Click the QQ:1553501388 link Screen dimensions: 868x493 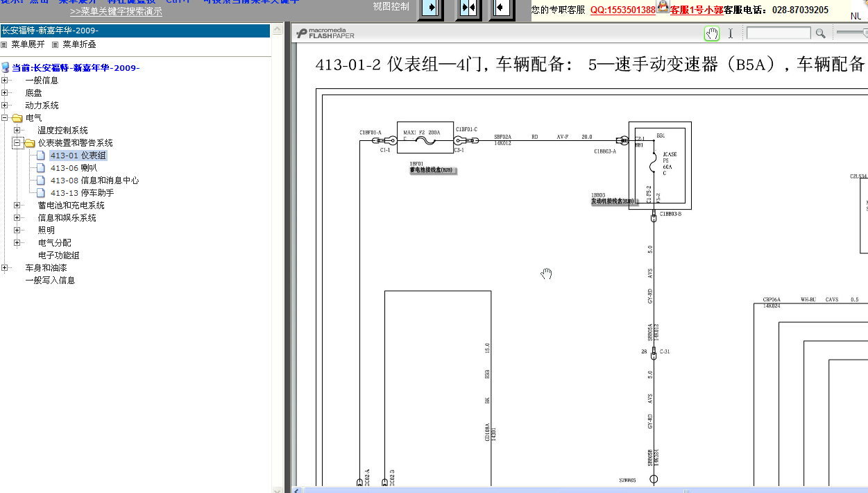point(623,10)
